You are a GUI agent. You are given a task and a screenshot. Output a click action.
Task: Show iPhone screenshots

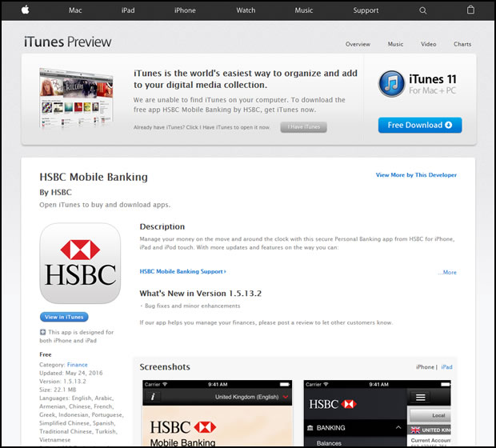(425, 367)
